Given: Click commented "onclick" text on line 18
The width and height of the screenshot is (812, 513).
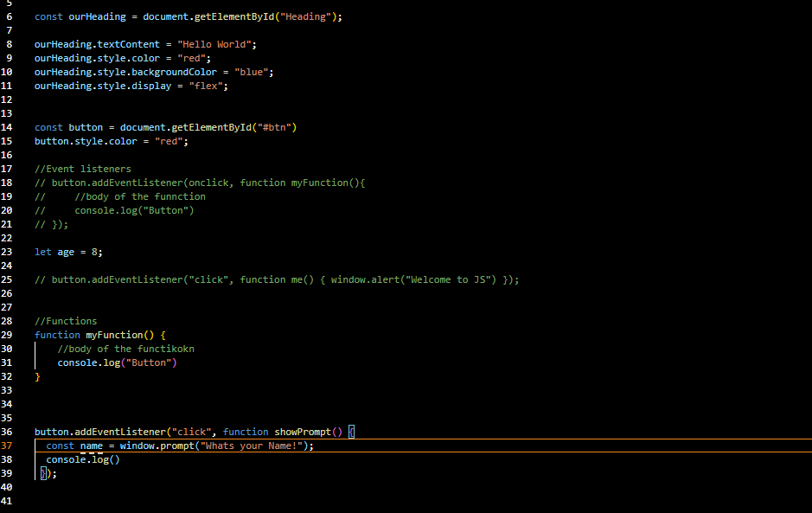Looking at the screenshot, I should coord(208,183).
